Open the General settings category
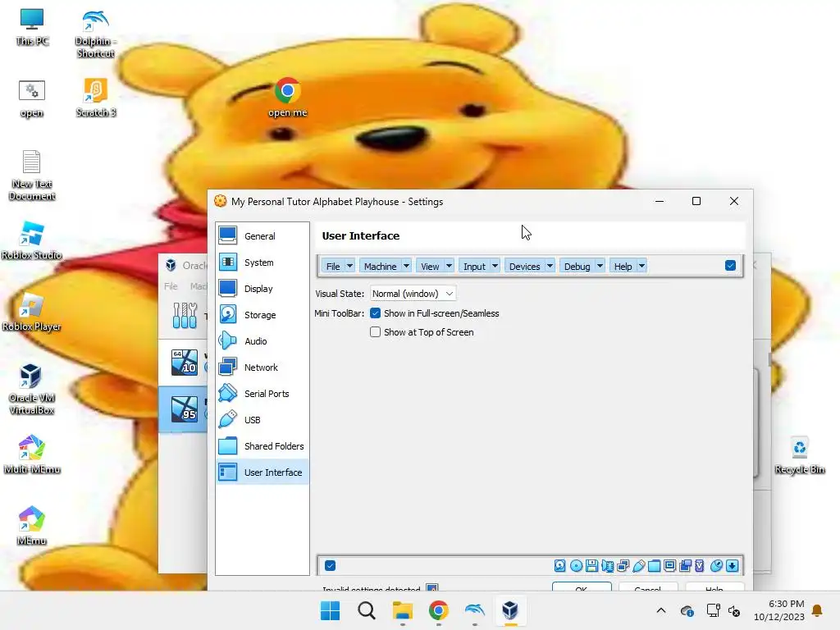The image size is (840, 630). [262, 236]
